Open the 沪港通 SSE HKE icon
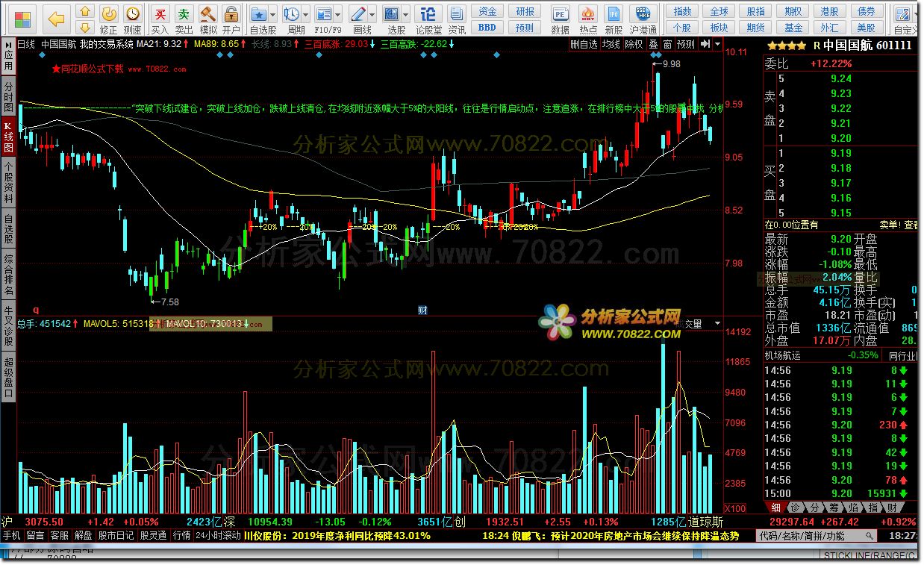 (x=643, y=19)
